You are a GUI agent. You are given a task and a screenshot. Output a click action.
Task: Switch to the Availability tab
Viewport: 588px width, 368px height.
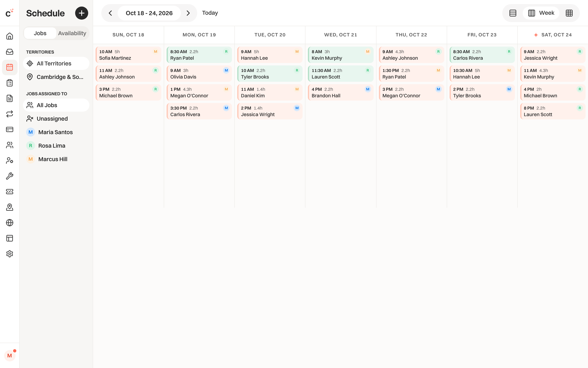point(72,33)
